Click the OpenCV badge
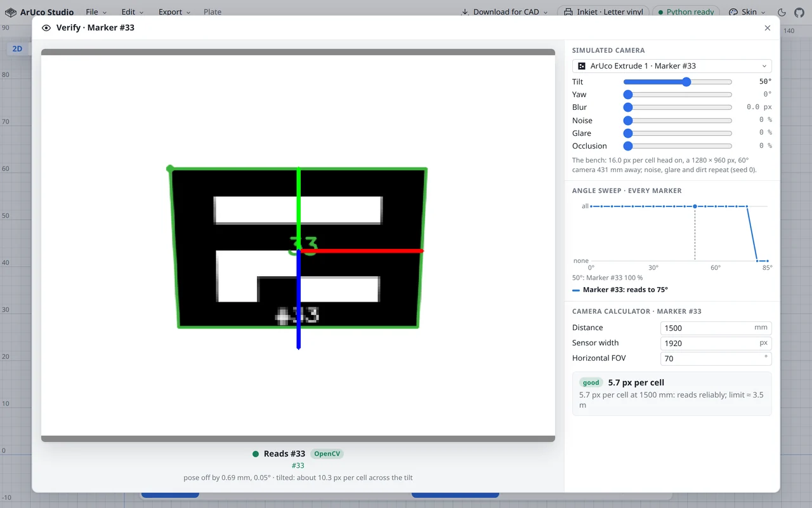 tap(327, 454)
